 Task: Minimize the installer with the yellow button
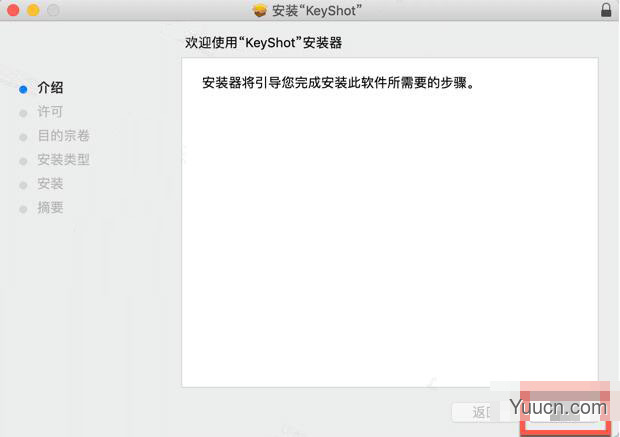coord(33,10)
